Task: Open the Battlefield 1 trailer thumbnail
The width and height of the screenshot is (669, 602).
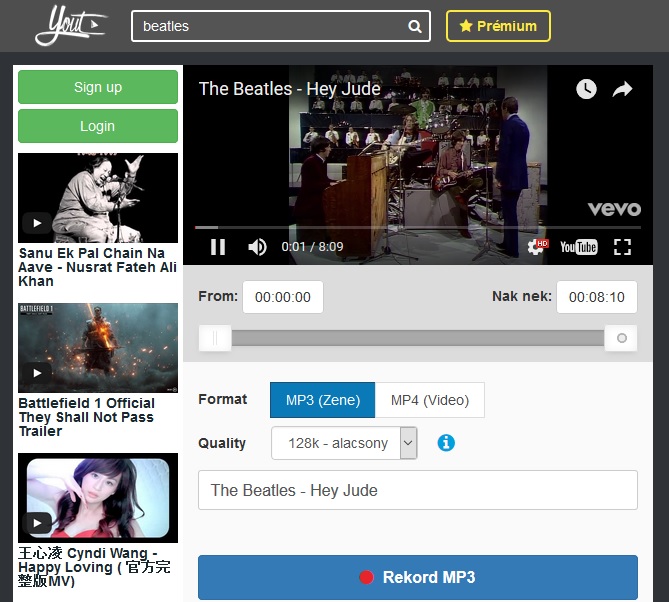Action: pyautogui.click(x=98, y=348)
